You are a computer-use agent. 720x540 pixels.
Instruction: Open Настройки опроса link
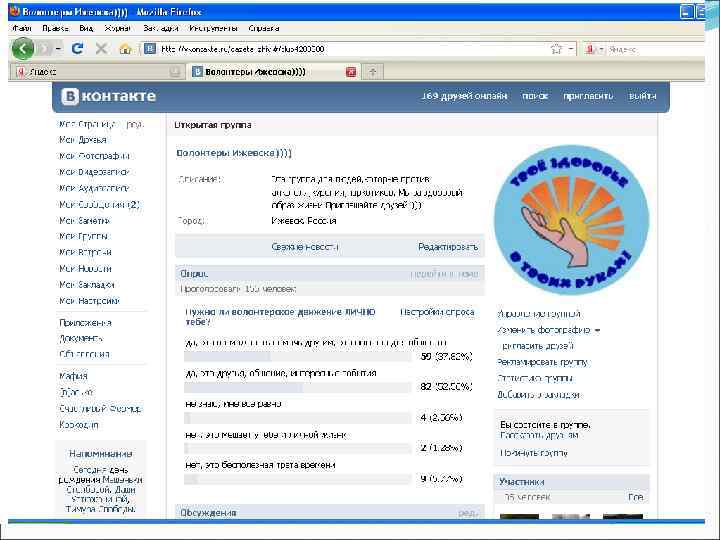click(x=437, y=312)
